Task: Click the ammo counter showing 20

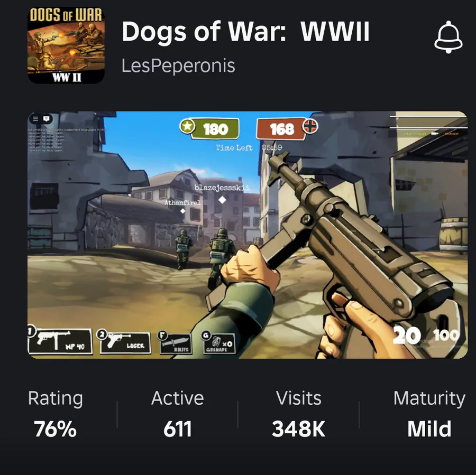Action: coord(407,336)
